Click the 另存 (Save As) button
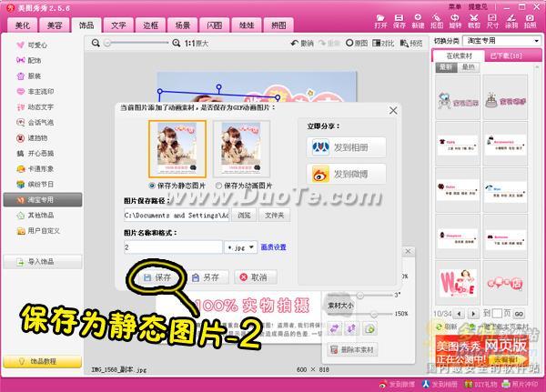546x392 pixels. click(x=204, y=277)
